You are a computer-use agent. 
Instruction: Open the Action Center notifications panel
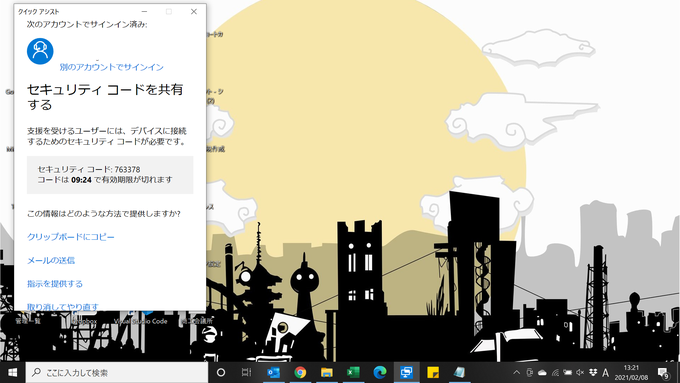pos(663,373)
